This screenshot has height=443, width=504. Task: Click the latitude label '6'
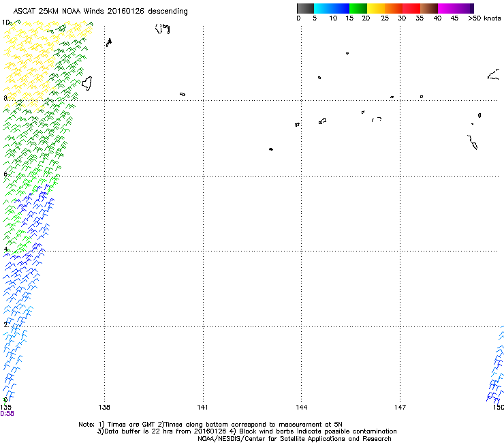click(x=5, y=174)
